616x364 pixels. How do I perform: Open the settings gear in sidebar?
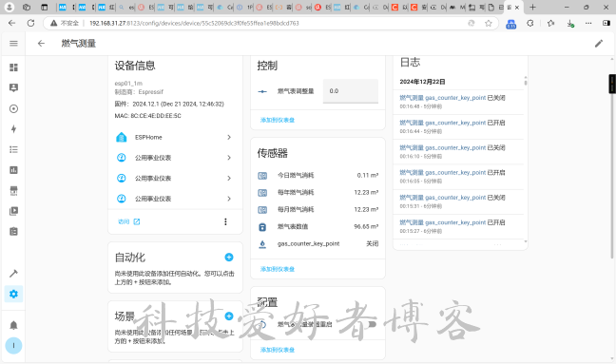tap(13, 294)
